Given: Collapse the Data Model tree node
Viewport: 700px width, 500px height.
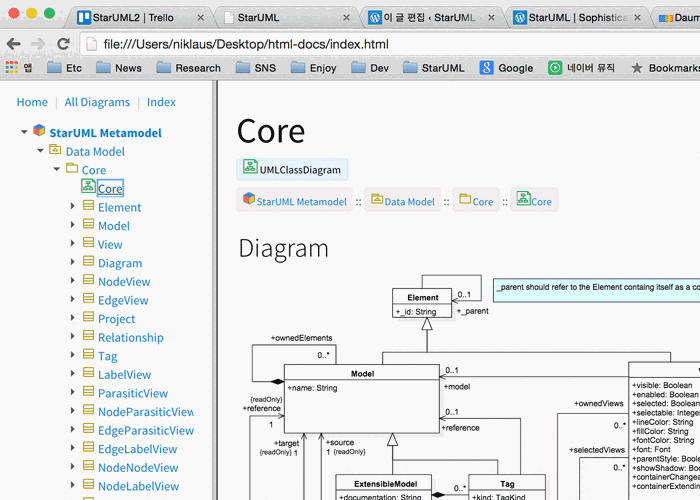Looking at the screenshot, I should 40,151.
